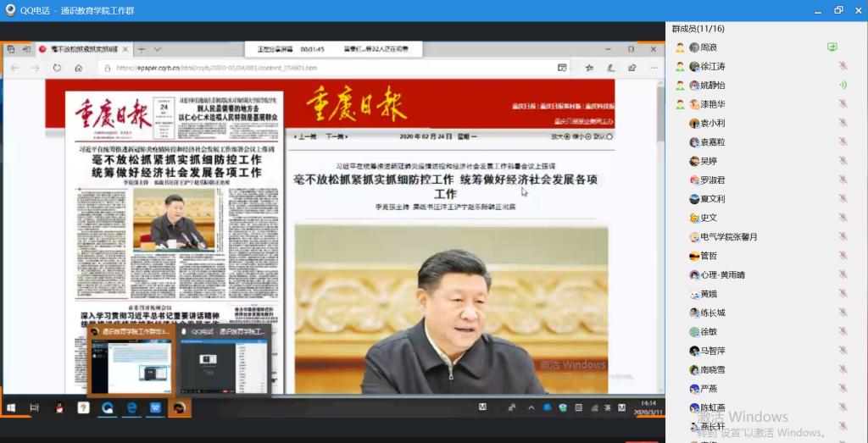The image size is (868, 443).
Task: Click the muted mic icon in 管哲's row
Action: click(843, 256)
